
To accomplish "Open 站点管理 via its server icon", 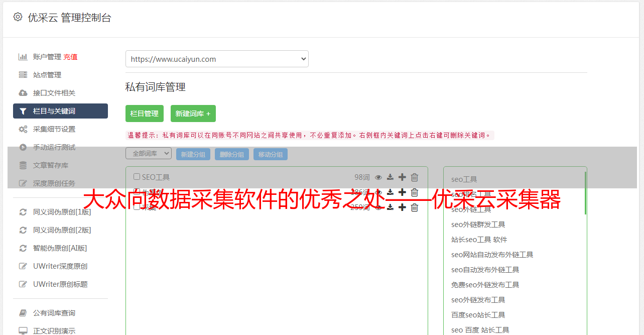I will tap(23, 75).
